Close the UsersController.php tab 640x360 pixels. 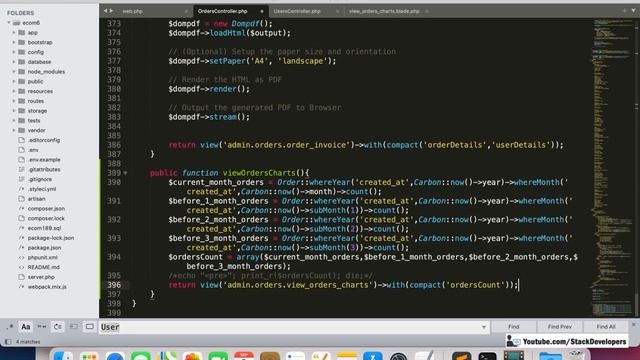pos(337,11)
